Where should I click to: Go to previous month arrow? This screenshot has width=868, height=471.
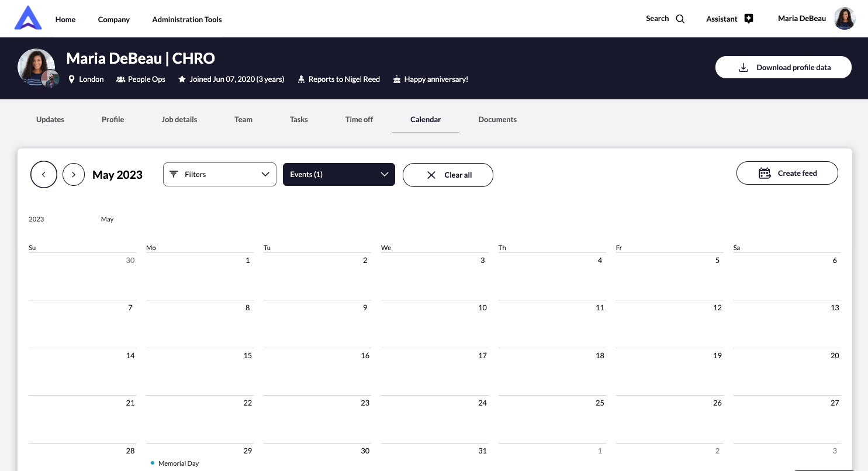coord(44,175)
